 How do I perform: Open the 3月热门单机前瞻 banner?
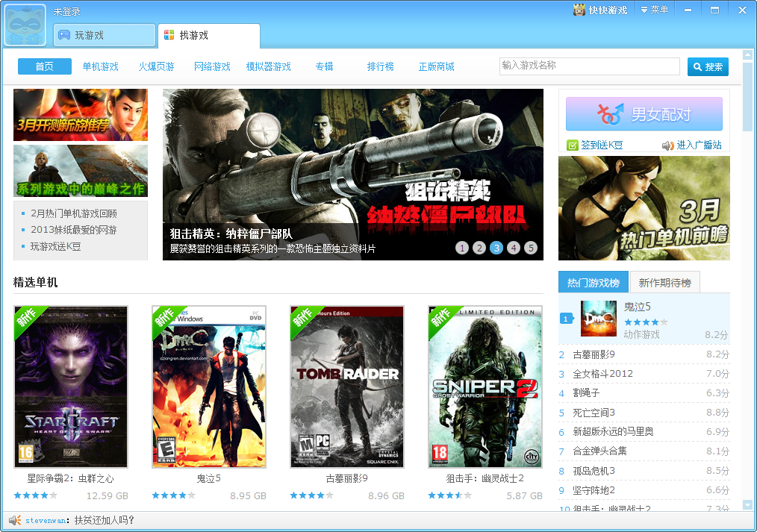644,208
